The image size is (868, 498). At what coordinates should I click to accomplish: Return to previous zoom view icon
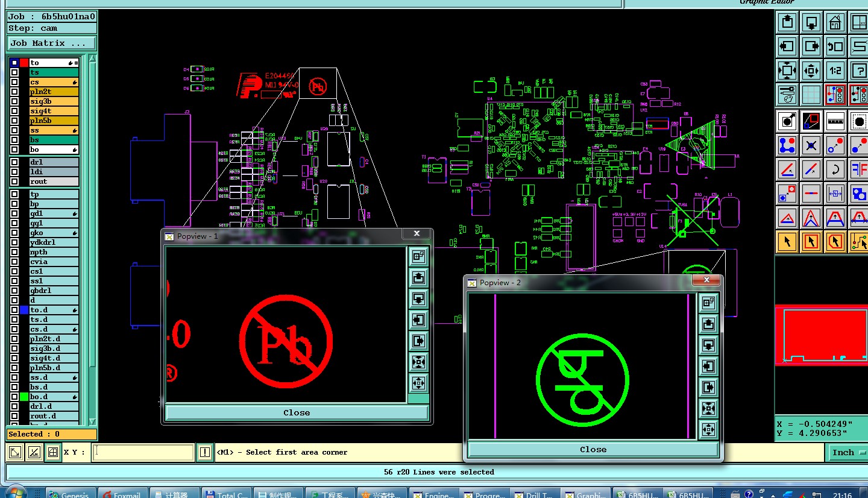coord(835,46)
